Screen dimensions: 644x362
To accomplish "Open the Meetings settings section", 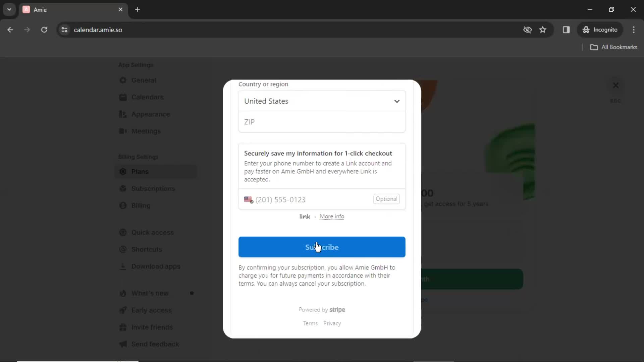I will [146, 131].
